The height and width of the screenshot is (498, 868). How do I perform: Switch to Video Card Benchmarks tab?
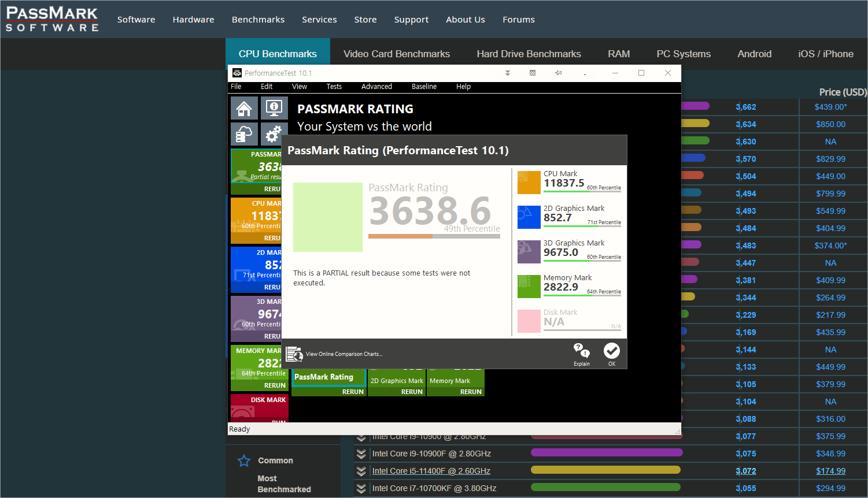397,54
